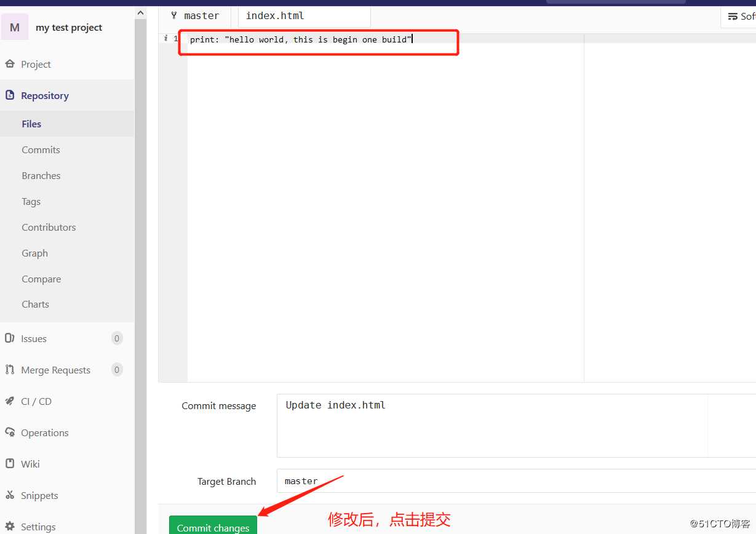Click the CI / CD rocket icon

click(x=9, y=401)
